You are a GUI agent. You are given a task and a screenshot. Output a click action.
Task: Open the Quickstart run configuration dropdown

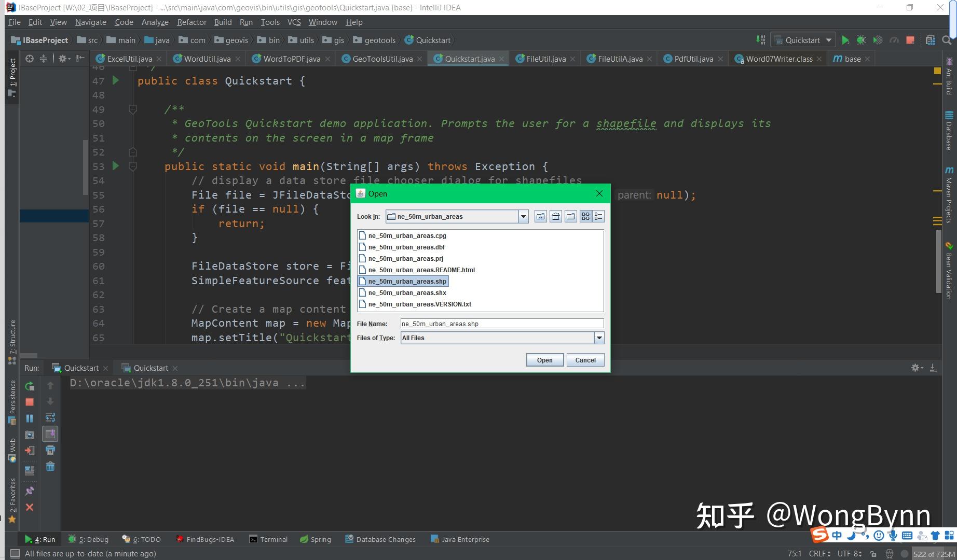pyautogui.click(x=829, y=40)
